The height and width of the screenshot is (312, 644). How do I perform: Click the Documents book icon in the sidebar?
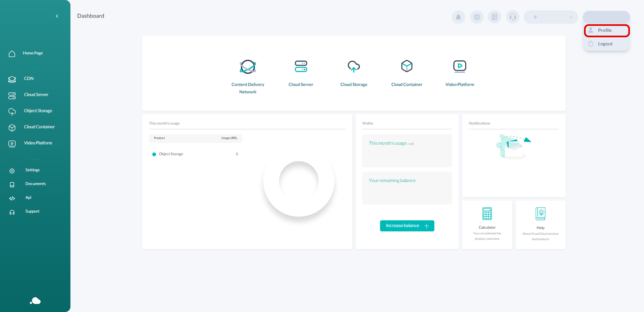pos(12,185)
